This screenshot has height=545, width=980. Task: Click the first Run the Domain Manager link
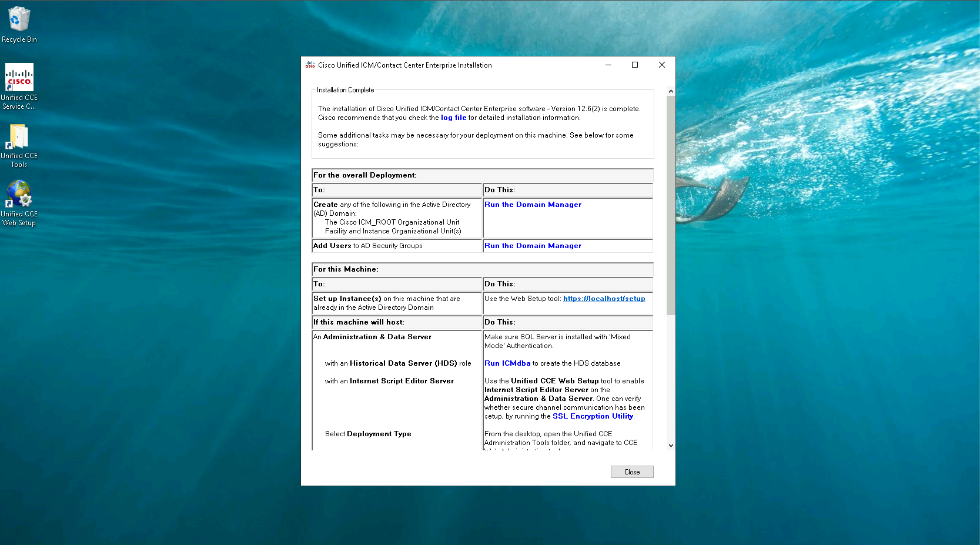pyautogui.click(x=533, y=205)
